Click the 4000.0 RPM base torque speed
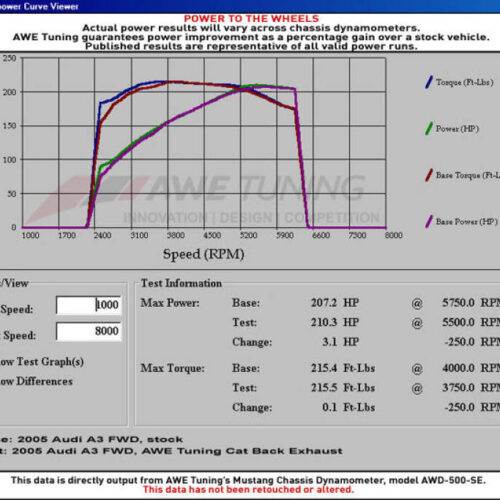This screenshot has width=500, height=500. click(x=471, y=368)
